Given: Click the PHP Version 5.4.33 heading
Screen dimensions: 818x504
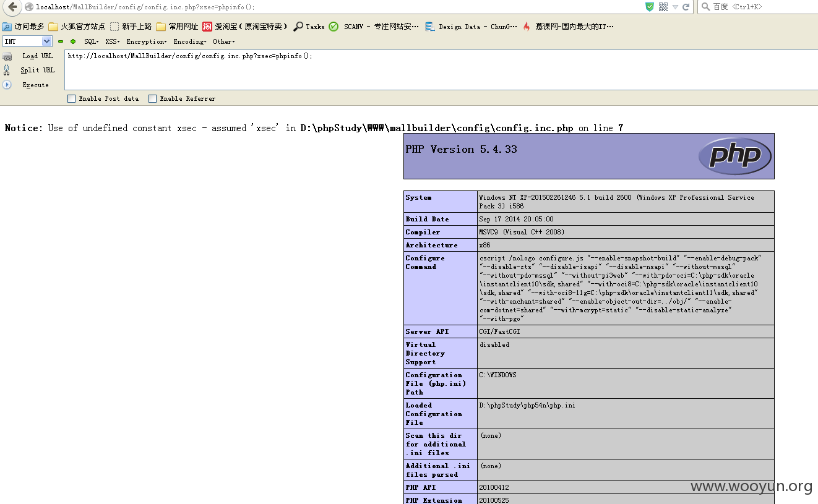Looking at the screenshot, I should pos(461,150).
